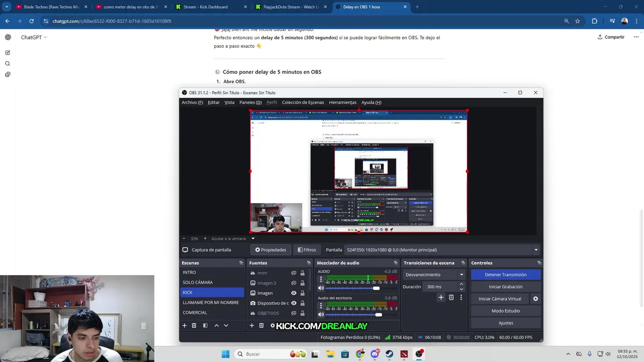Add a scene transition with plus icon
The image size is (644, 362).
441,298
